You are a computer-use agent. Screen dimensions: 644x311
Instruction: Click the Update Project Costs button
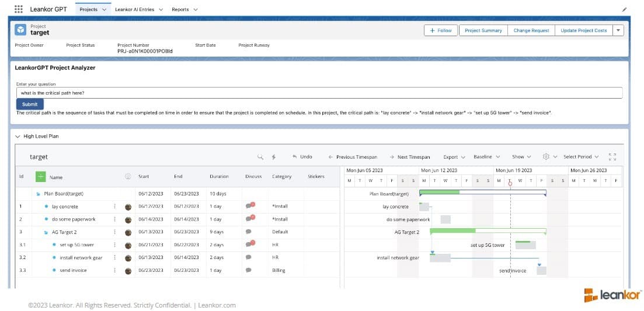[x=584, y=30]
